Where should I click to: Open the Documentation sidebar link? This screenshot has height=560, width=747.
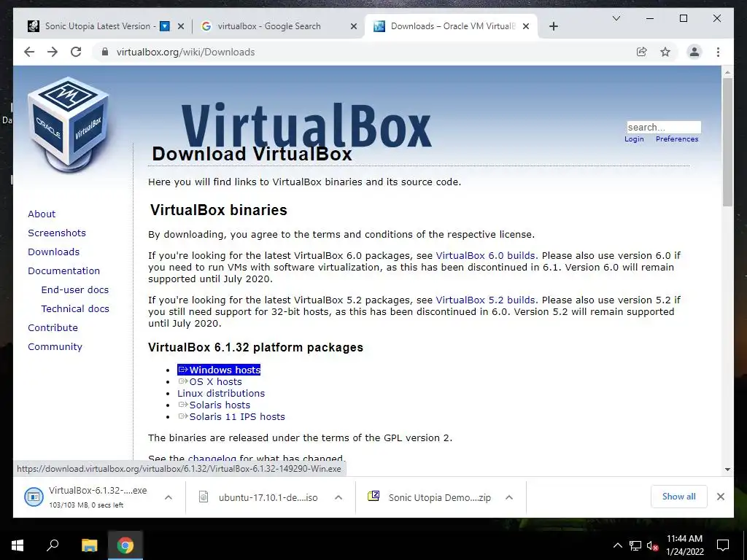point(64,271)
